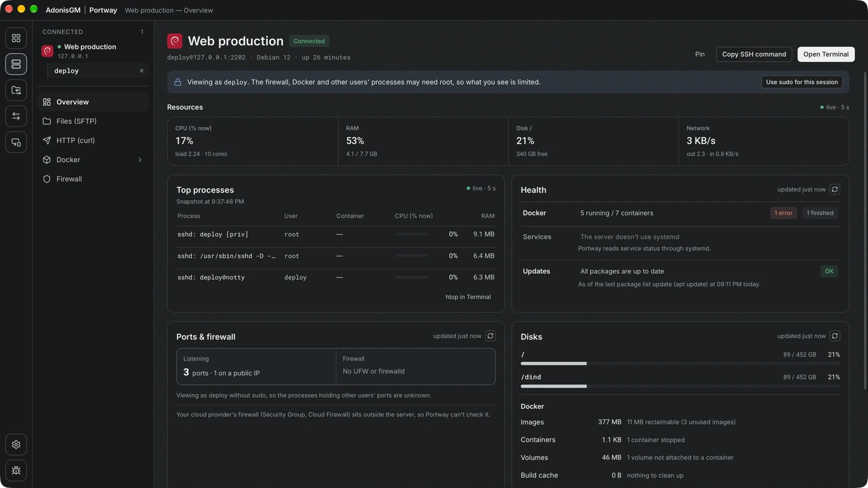Click Open Terminal button

click(826, 54)
